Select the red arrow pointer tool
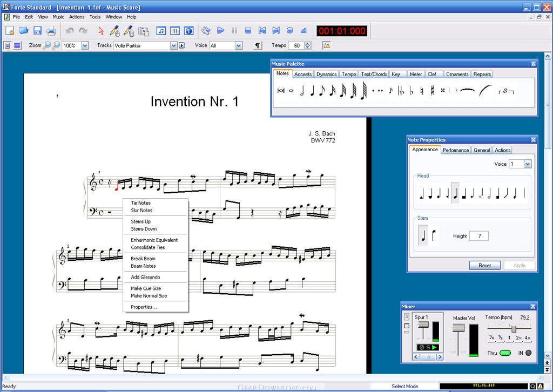 (x=101, y=31)
